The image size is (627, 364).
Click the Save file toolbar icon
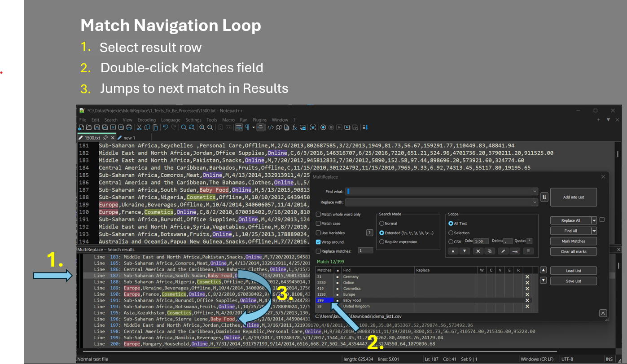(97, 127)
